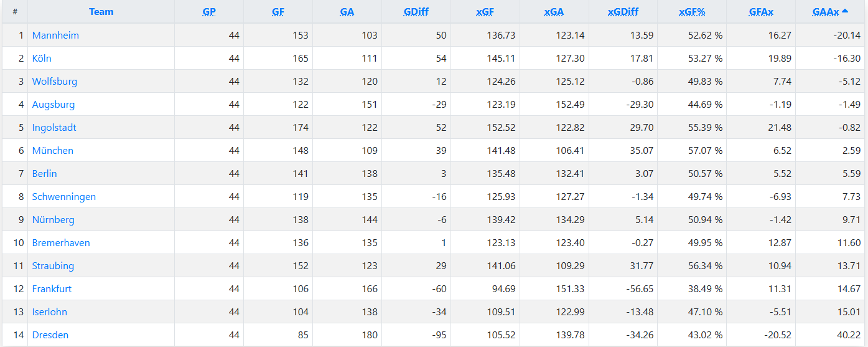The image size is (868, 347).
Task: Sort table by the GP column
Action: 209,12
